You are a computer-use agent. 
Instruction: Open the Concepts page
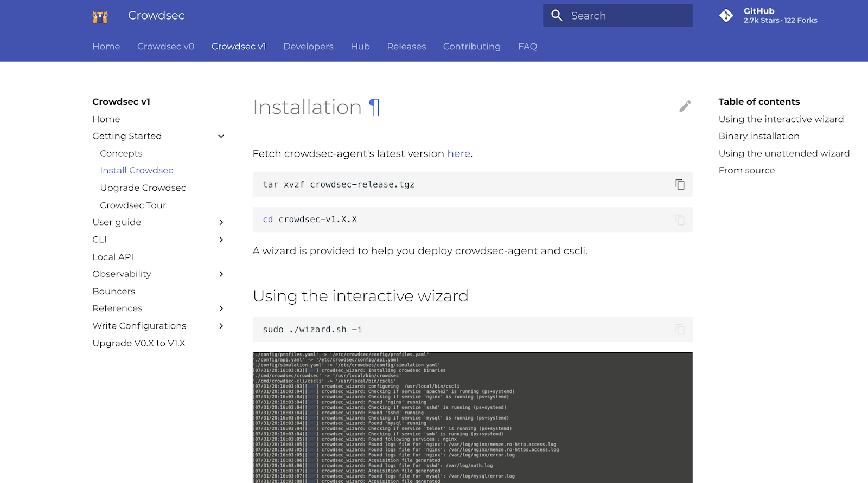(121, 153)
